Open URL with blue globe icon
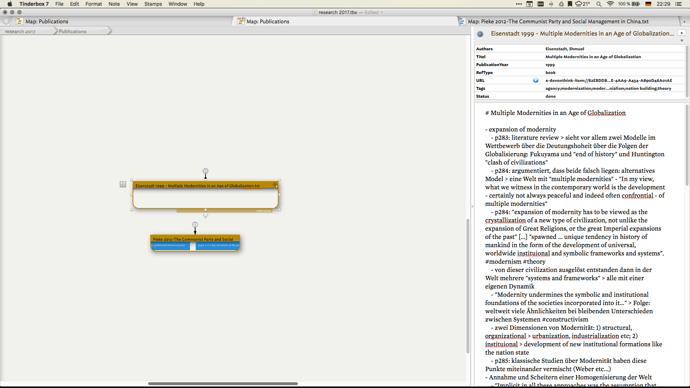690x388 pixels. [536, 81]
